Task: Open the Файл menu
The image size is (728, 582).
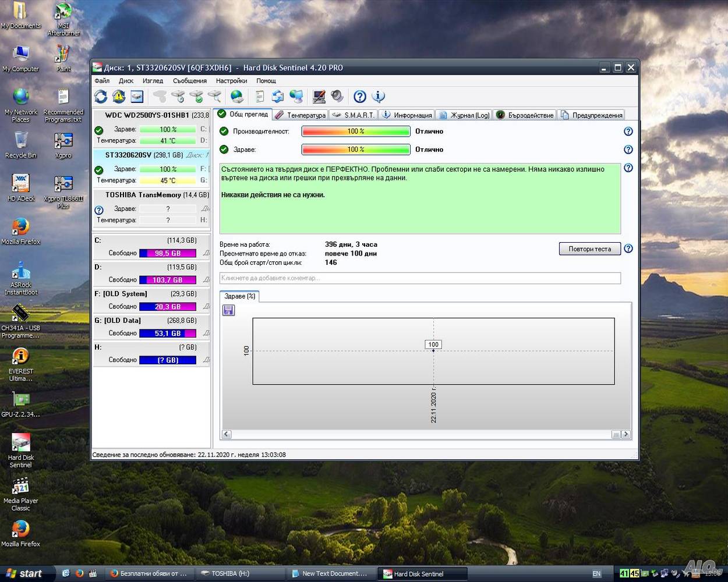Action: click(x=102, y=81)
